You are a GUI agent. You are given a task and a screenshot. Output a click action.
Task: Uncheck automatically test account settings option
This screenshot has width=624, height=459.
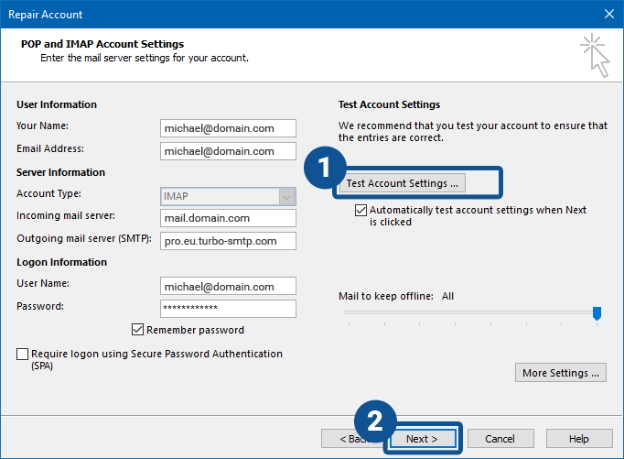coord(361,210)
